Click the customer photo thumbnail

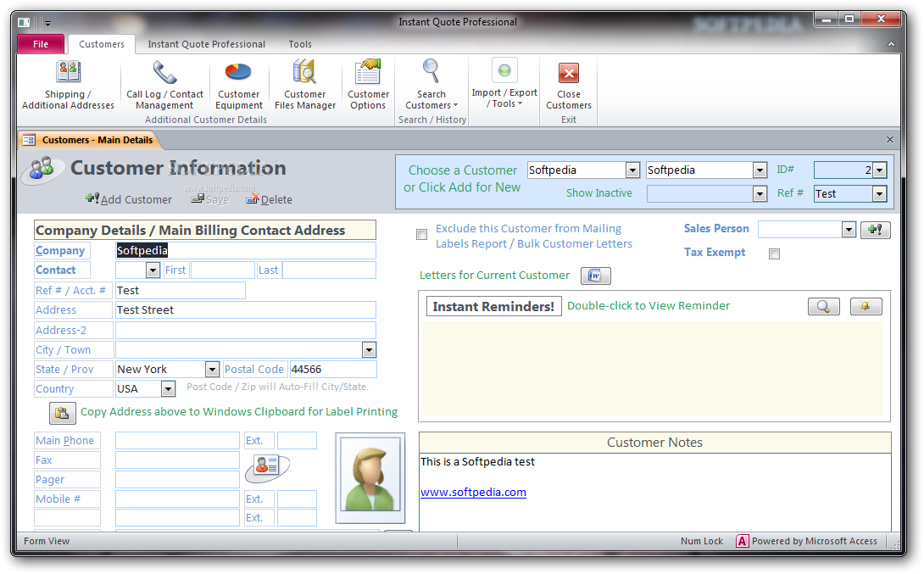[370, 478]
